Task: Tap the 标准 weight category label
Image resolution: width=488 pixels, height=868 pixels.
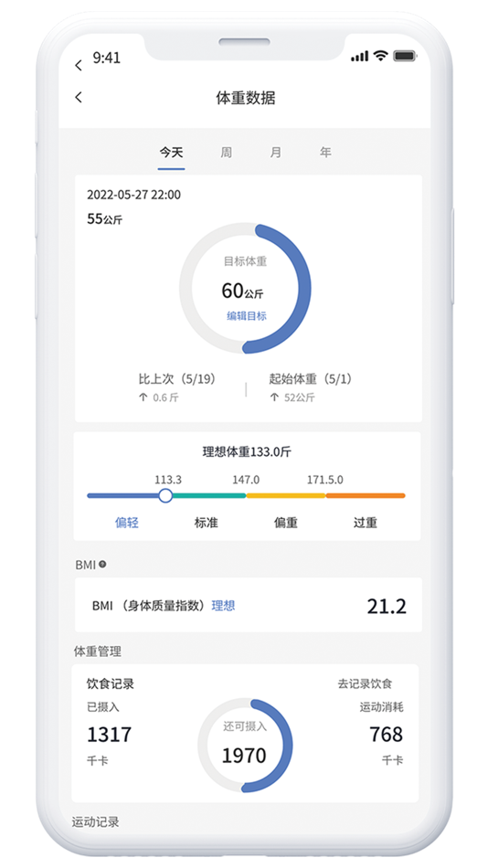Action: [x=206, y=522]
